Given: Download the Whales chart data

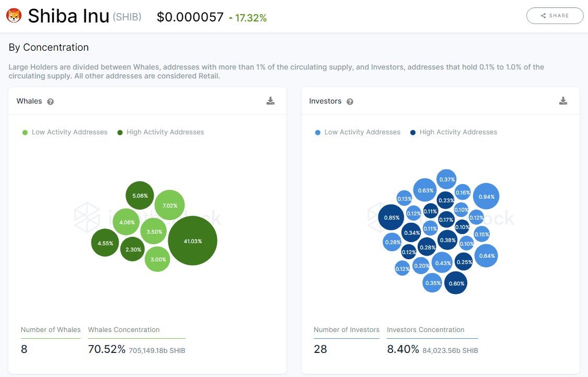Looking at the screenshot, I should pos(270,100).
